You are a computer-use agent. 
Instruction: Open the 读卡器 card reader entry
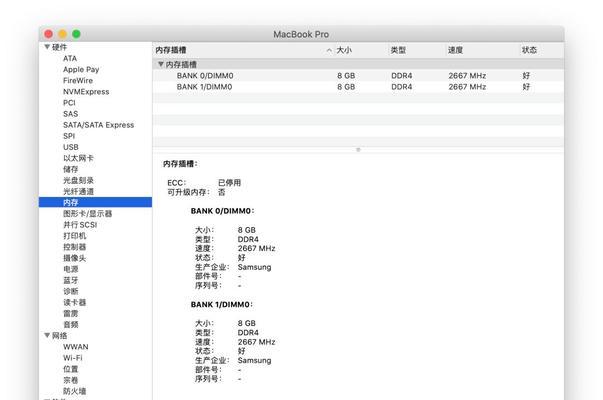75,302
